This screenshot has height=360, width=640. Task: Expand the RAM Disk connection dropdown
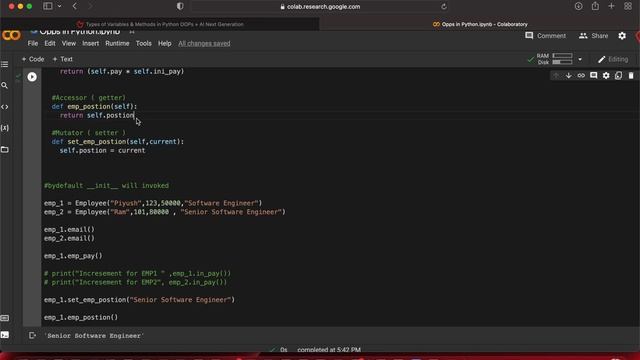point(580,60)
